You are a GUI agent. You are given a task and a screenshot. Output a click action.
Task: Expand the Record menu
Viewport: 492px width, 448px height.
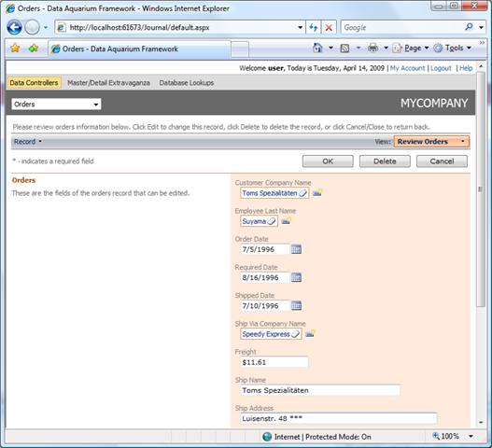pyautogui.click(x=28, y=142)
